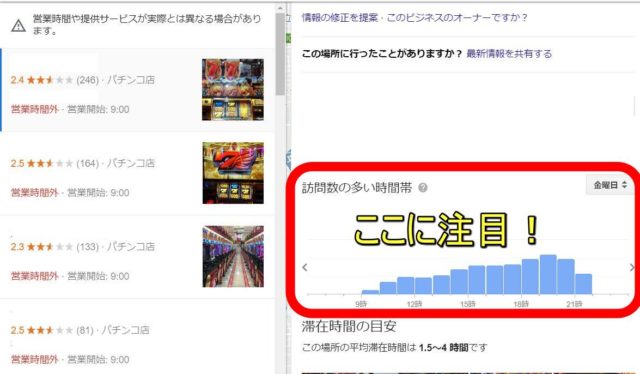640x374 pixels.
Task: Select the listing with 81 reviews
Action: tap(138, 336)
